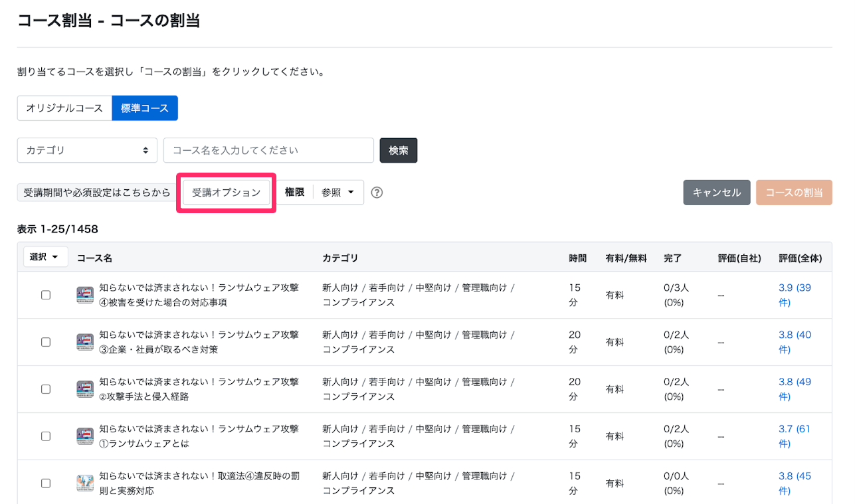Screen dimensions: 855x504
Task: Open thumbnail of 取適法④違反時の罰則と実務対応 course
Action: (x=85, y=483)
